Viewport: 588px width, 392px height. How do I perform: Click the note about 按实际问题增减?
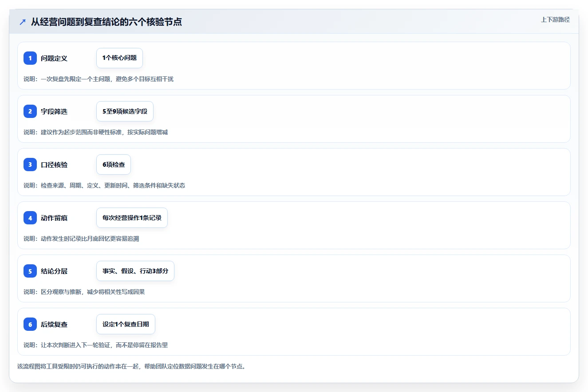[95, 132]
